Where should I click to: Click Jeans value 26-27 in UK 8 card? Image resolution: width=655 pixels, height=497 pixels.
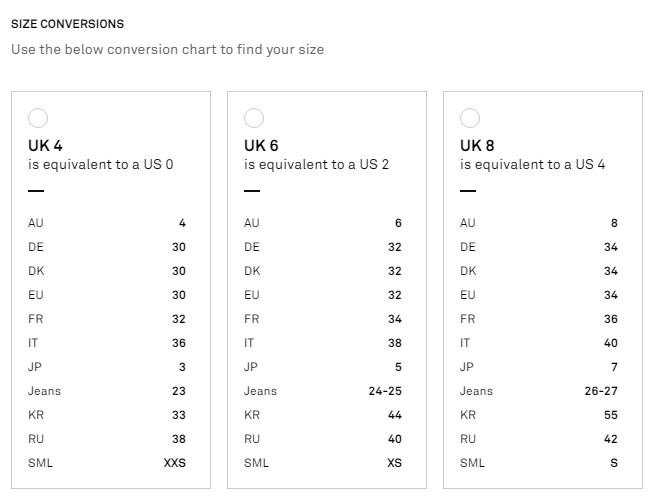pyautogui.click(x=601, y=391)
